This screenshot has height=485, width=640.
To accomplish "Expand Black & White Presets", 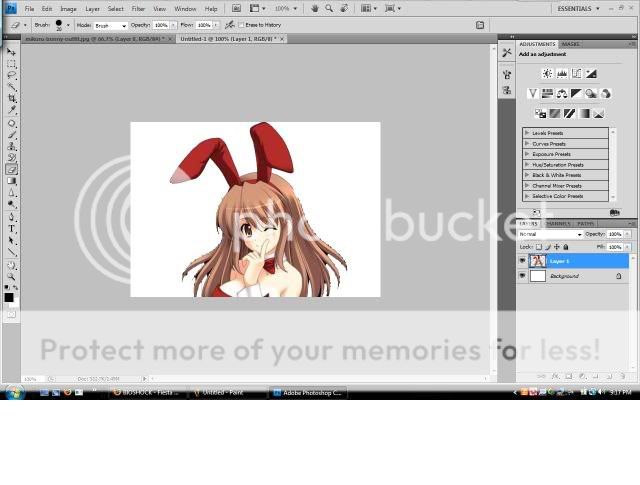I will coord(527,175).
